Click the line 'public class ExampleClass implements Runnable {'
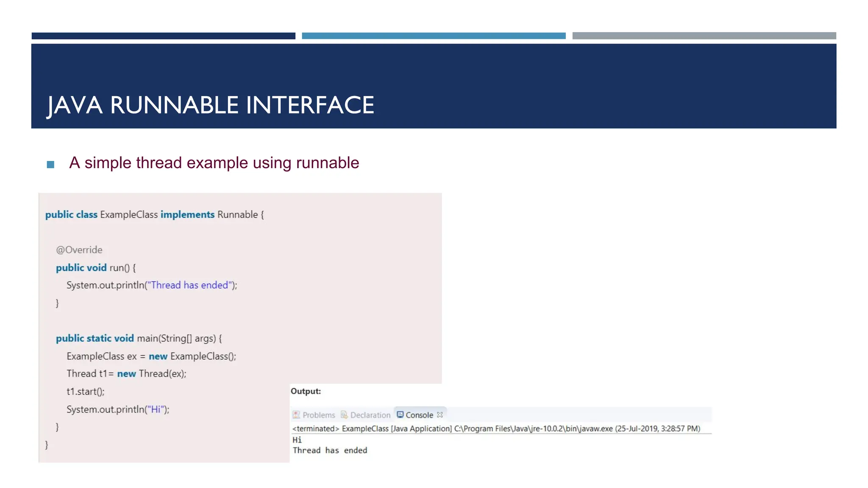The height and width of the screenshot is (488, 868). tap(155, 215)
